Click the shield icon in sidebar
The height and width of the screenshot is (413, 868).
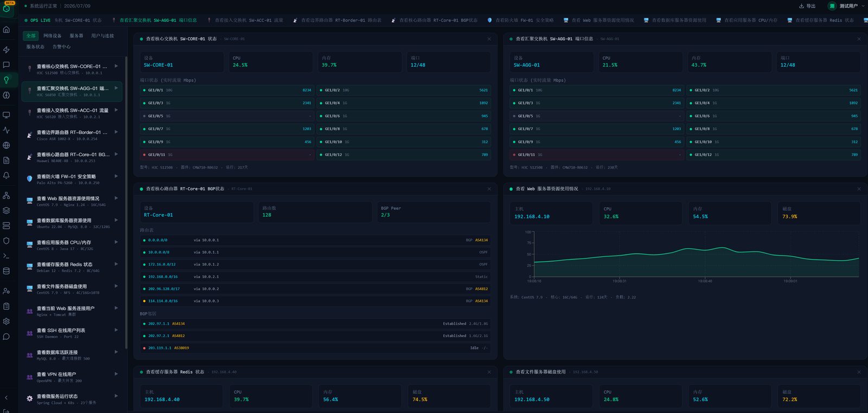[x=7, y=241]
